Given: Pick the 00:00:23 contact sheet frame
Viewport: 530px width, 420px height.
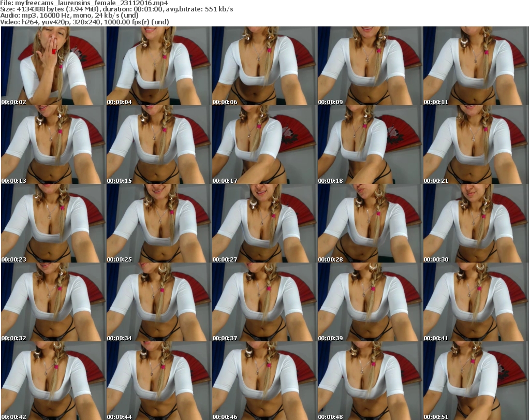Looking at the screenshot, I should click(x=53, y=224).
